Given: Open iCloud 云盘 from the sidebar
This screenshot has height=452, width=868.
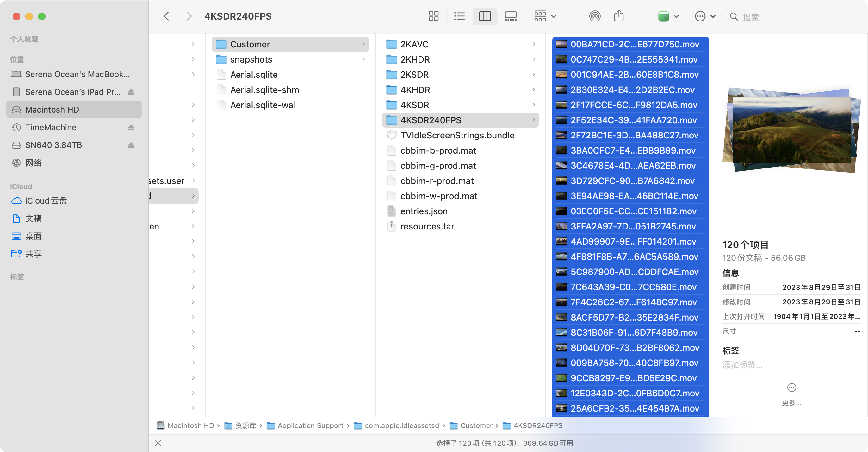Looking at the screenshot, I should click(46, 200).
